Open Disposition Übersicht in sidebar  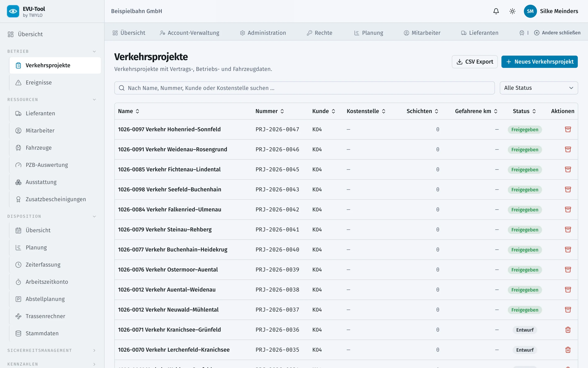coord(55,230)
